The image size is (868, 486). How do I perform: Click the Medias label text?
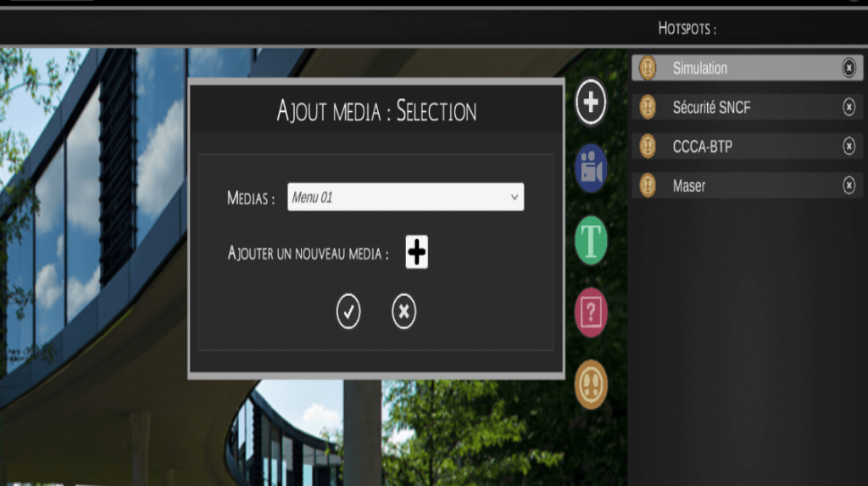pyautogui.click(x=251, y=198)
